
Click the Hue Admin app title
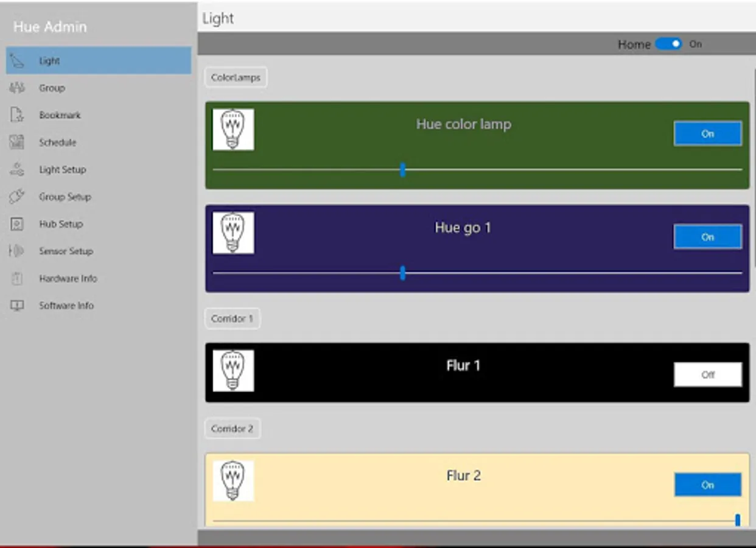(50, 27)
